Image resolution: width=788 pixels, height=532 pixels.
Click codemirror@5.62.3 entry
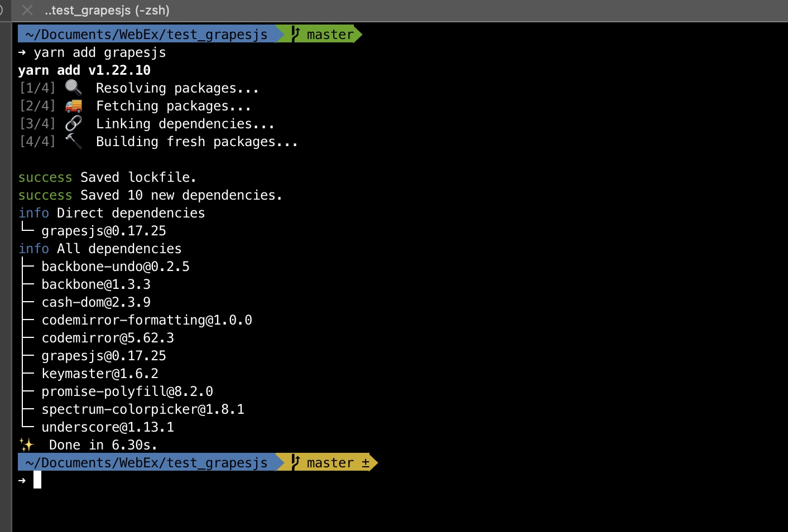click(x=108, y=338)
